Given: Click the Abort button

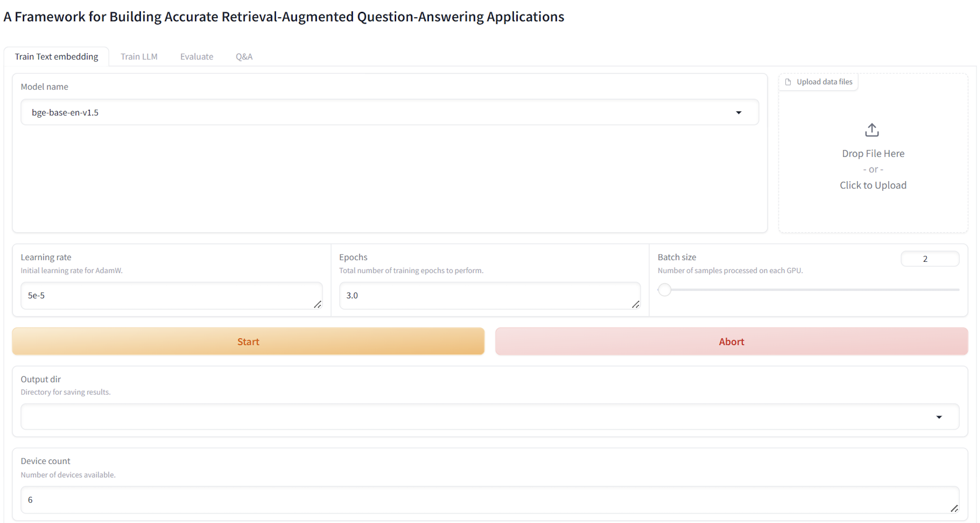Looking at the screenshot, I should point(731,342).
